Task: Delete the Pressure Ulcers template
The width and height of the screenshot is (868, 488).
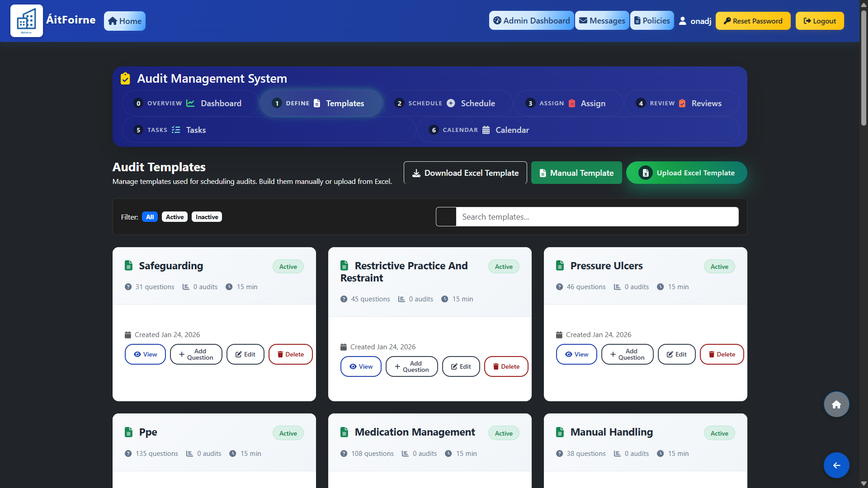Action: [x=722, y=354]
